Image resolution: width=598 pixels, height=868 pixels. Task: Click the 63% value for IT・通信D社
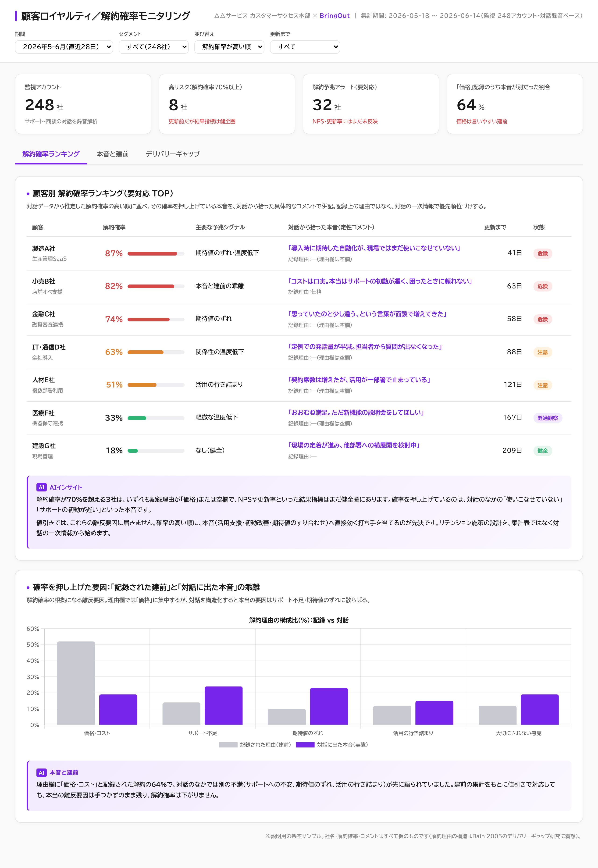(114, 352)
